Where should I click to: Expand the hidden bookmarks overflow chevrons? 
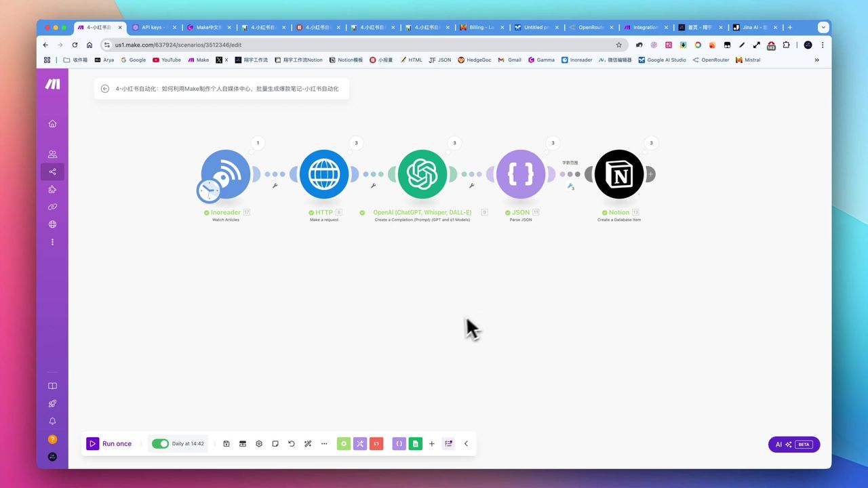point(816,60)
